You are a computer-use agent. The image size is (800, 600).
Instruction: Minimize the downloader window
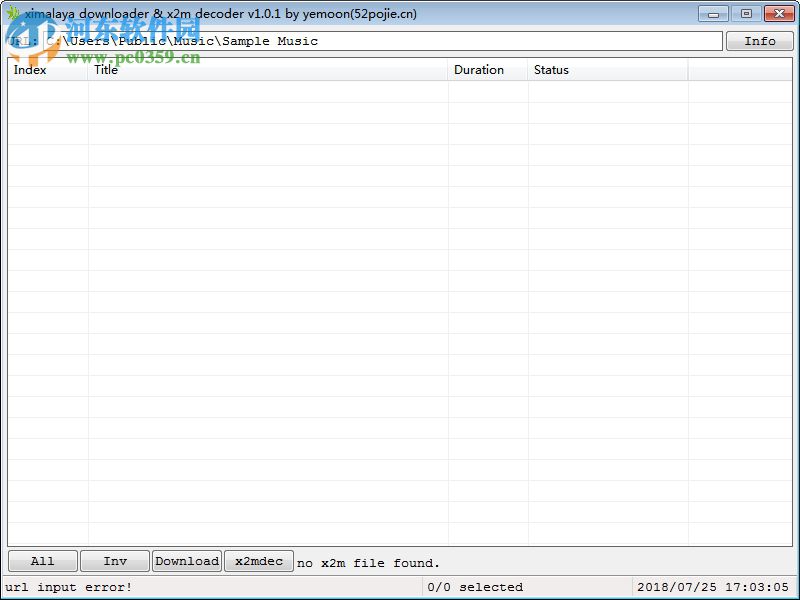click(712, 13)
